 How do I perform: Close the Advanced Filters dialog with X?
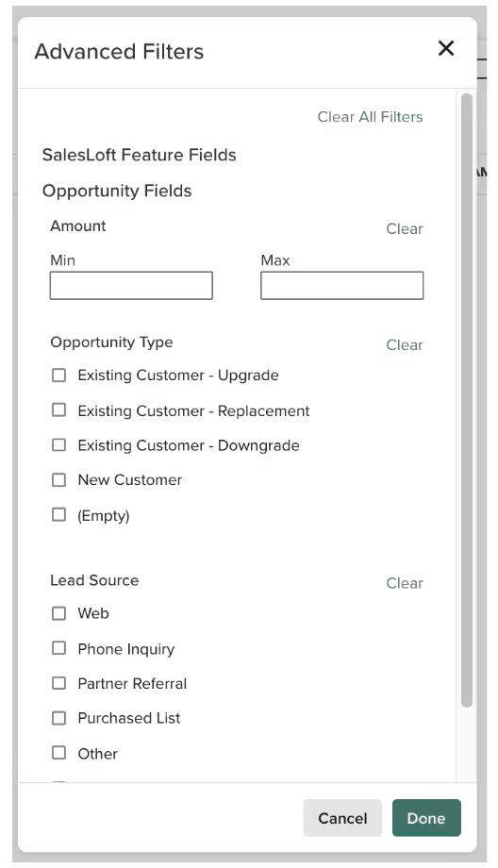coord(446,48)
